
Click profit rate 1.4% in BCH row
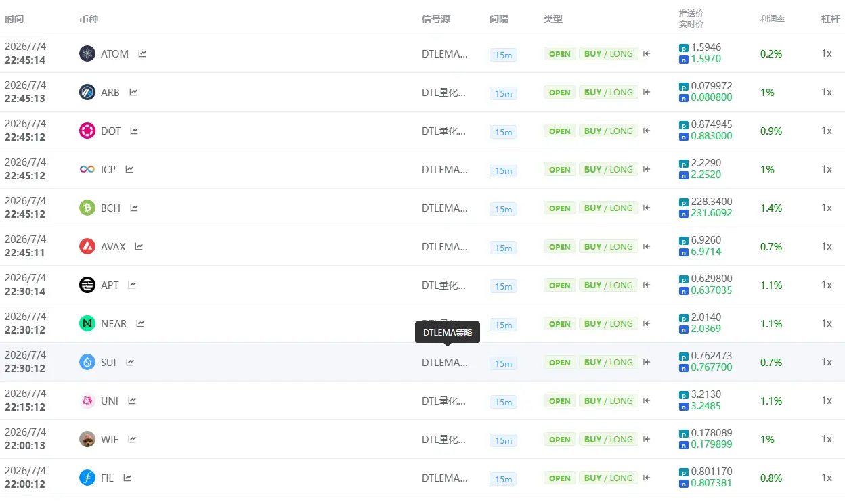(x=771, y=208)
